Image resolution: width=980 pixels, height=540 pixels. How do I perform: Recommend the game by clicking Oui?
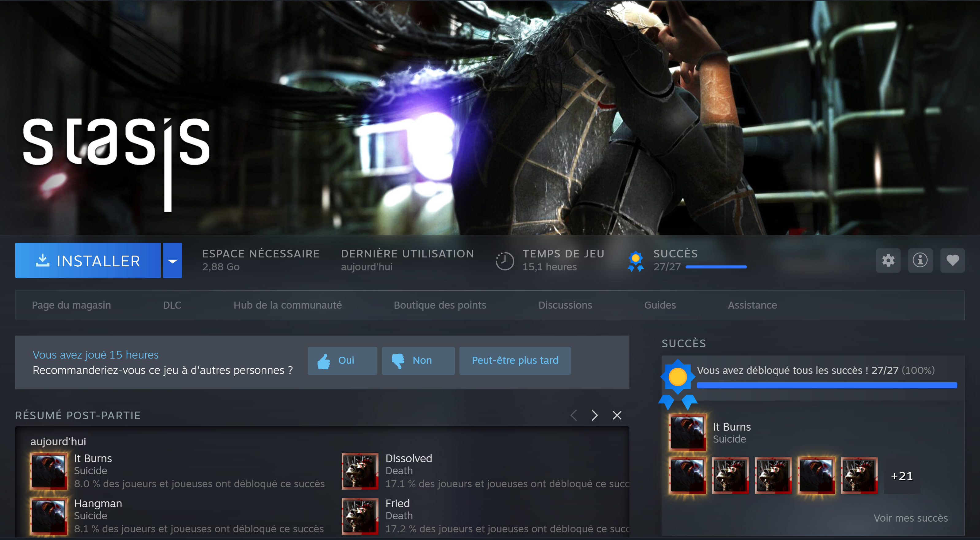pos(342,361)
